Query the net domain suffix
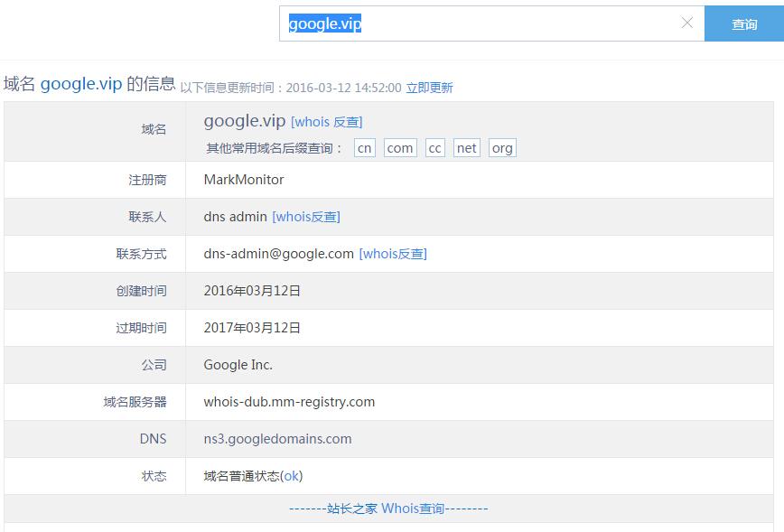This screenshot has width=784, height=532. [x=466, y=148]
